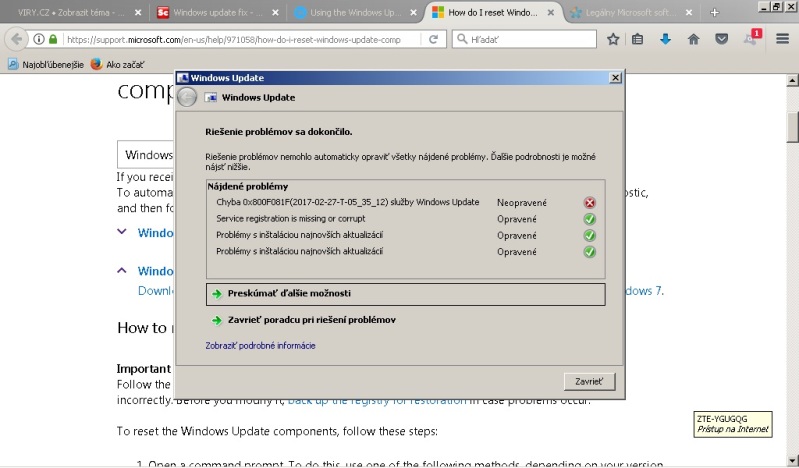
Task: Click Zobraziť podrobné informácie link
Action: tap(260, 345)
